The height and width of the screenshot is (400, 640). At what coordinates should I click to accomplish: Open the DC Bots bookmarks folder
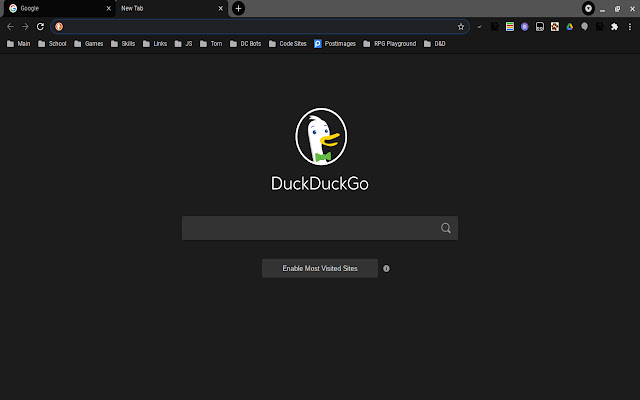coord(245,44)
